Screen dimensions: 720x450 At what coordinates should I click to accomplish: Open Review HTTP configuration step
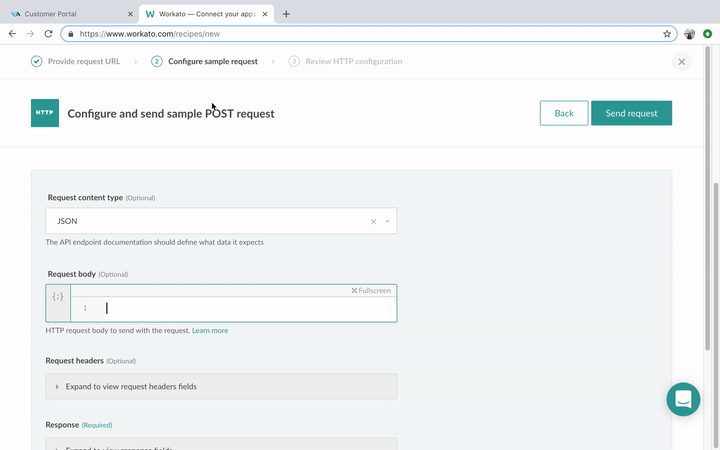[354, 61]
